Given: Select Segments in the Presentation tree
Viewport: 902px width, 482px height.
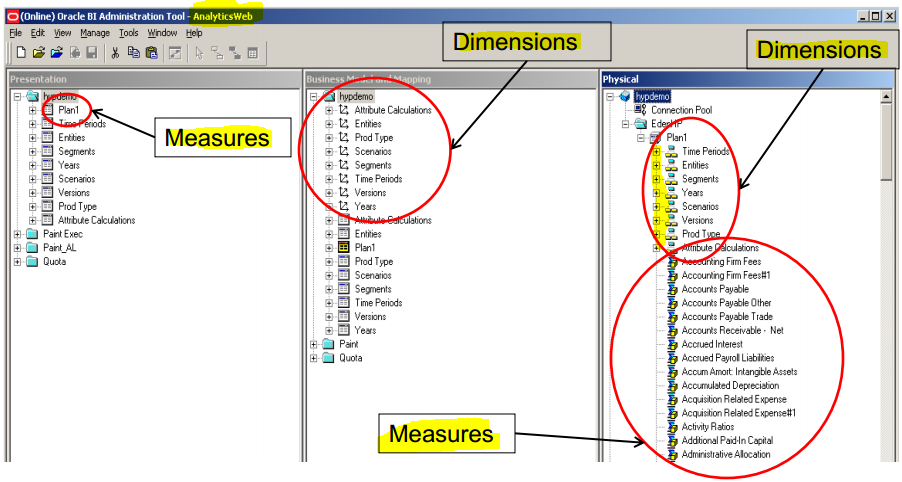Looking at the screenshot, I should (77, 151).
